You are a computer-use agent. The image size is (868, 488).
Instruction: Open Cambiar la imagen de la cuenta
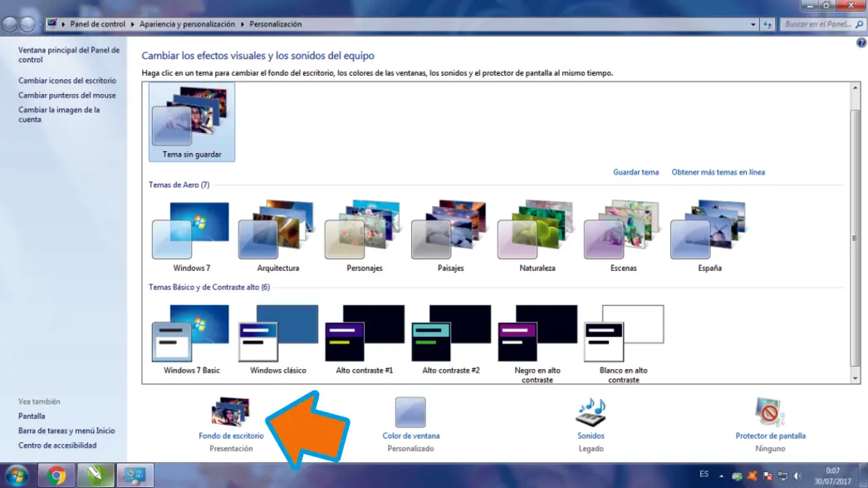(59, 115)
